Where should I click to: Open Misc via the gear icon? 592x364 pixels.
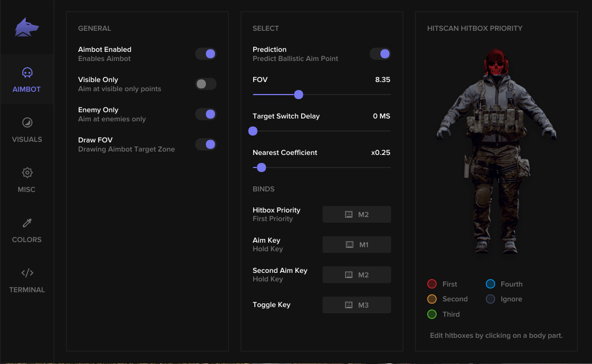27,173
